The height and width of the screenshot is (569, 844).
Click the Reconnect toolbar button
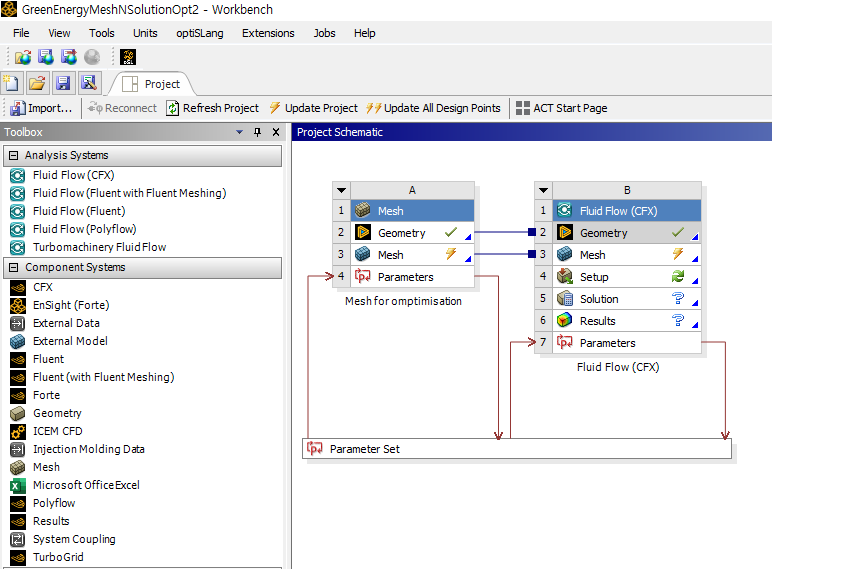122,108
